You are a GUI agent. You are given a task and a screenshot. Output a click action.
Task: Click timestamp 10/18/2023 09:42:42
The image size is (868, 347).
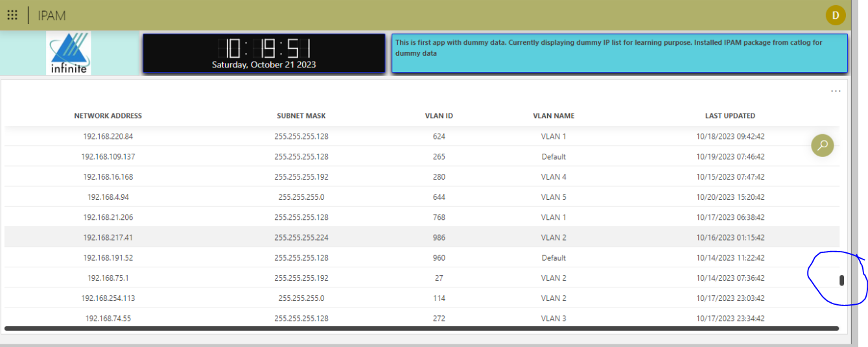pos(731,137)
